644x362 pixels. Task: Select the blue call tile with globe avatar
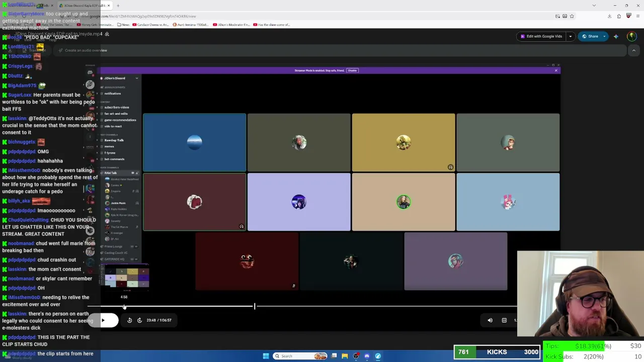[195, 143]
